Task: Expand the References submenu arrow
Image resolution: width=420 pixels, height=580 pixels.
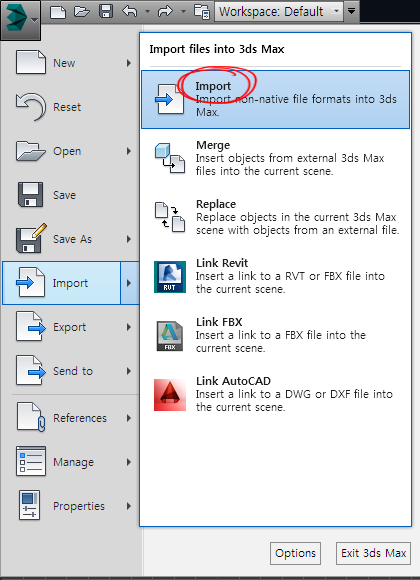Action: coord(129,418)
